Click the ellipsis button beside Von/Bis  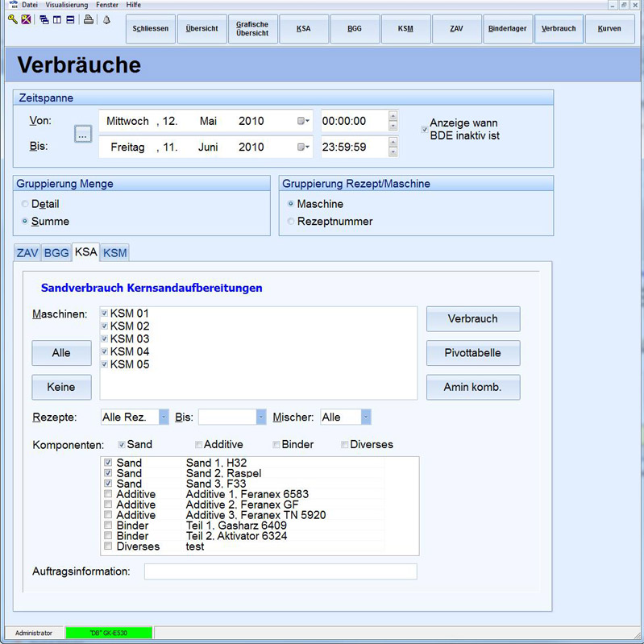point(82,134)
